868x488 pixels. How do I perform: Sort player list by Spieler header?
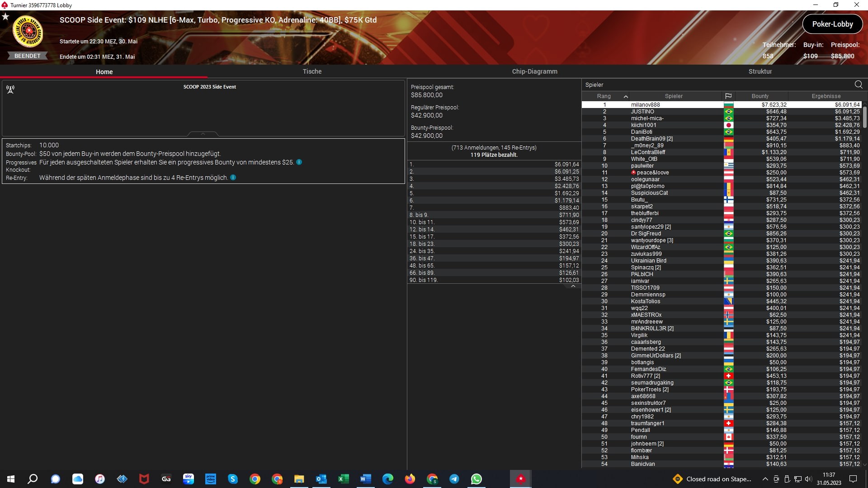click(x=674, y=96)
